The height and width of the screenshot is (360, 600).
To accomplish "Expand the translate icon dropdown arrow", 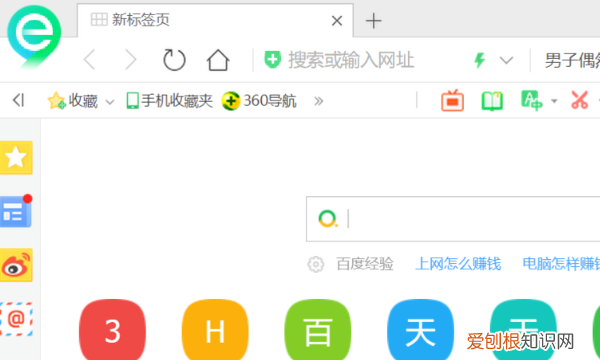I will 554,101.
